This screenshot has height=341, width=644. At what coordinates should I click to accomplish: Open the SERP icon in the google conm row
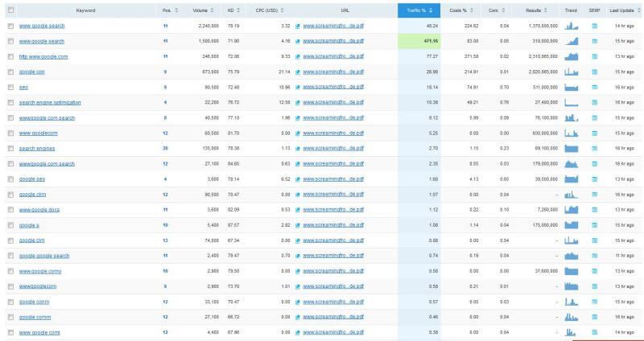click(594, 302)
